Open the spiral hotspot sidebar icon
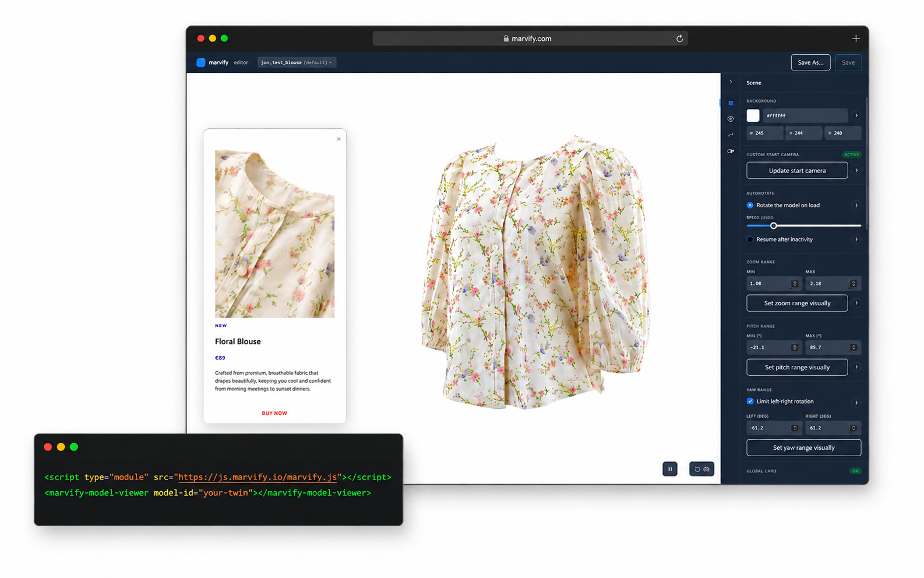Viewport: 924px width, 578px height. pyautogui.click(x=731, y=119)
